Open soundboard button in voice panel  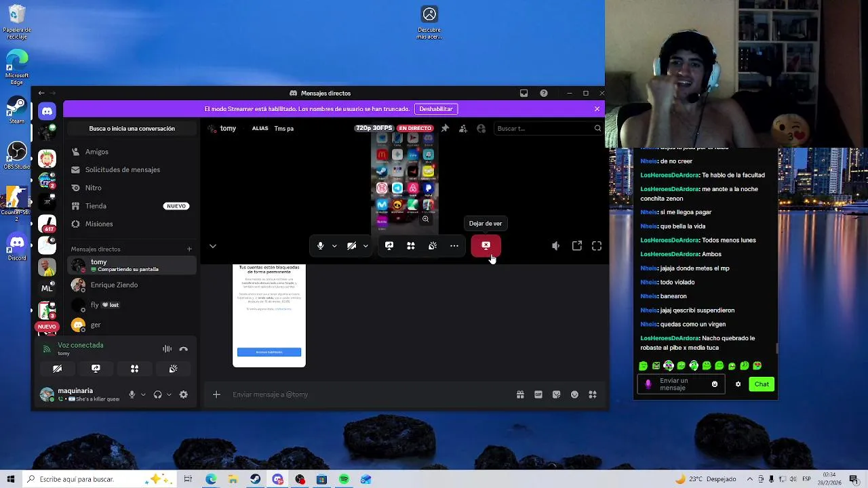tap(173, 369)
